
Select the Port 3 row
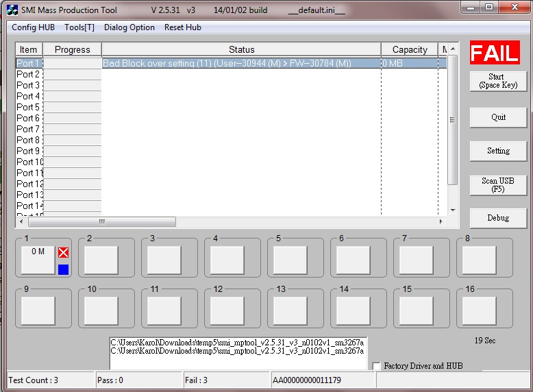coord(231,85)
